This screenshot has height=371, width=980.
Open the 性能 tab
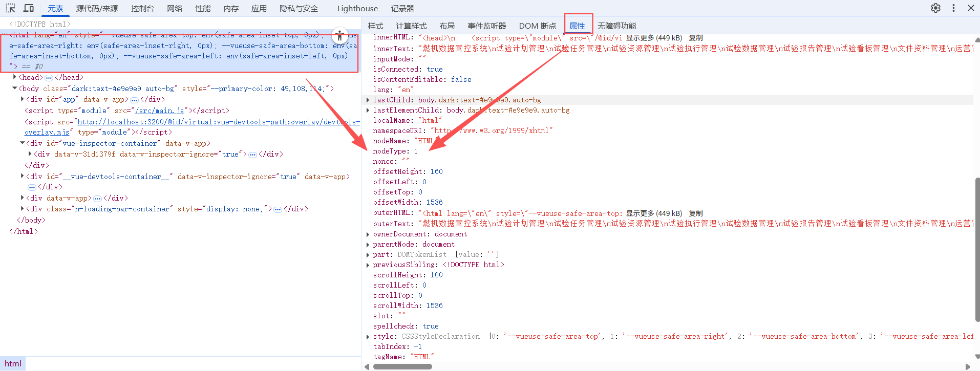(203, 9)
